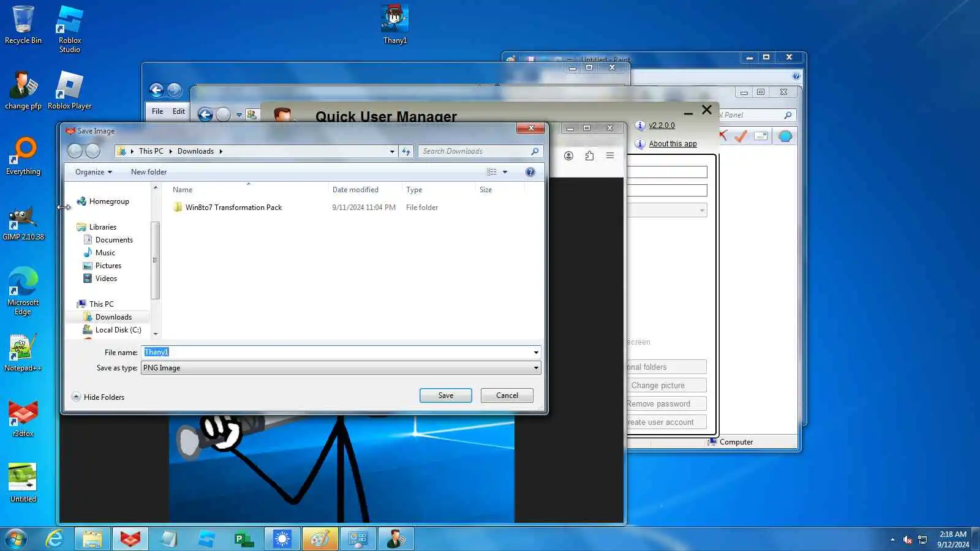
Task: Expand the address bar history dropdown
Action: [392, 151]
